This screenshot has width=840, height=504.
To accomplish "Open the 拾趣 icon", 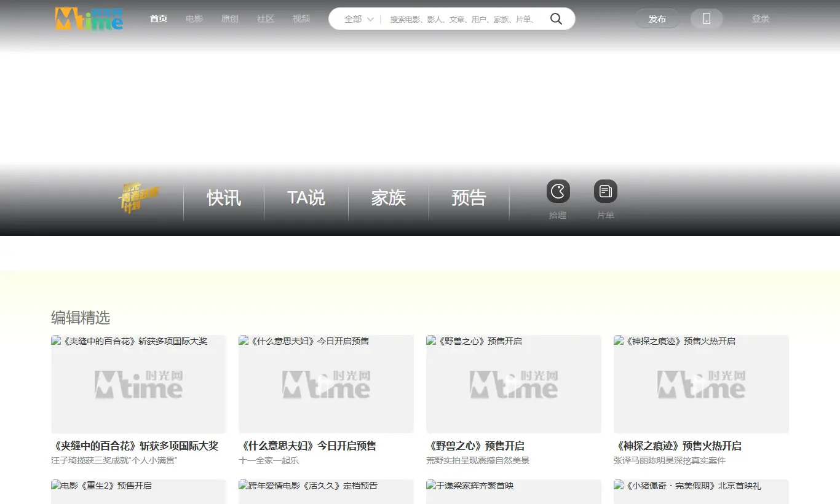I will click(558, 192).
